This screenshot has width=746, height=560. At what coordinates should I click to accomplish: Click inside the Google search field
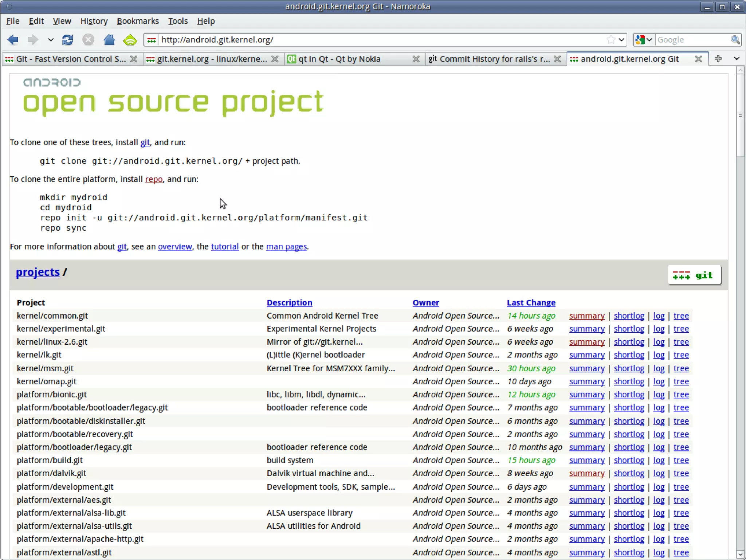(x=692, y=40)
